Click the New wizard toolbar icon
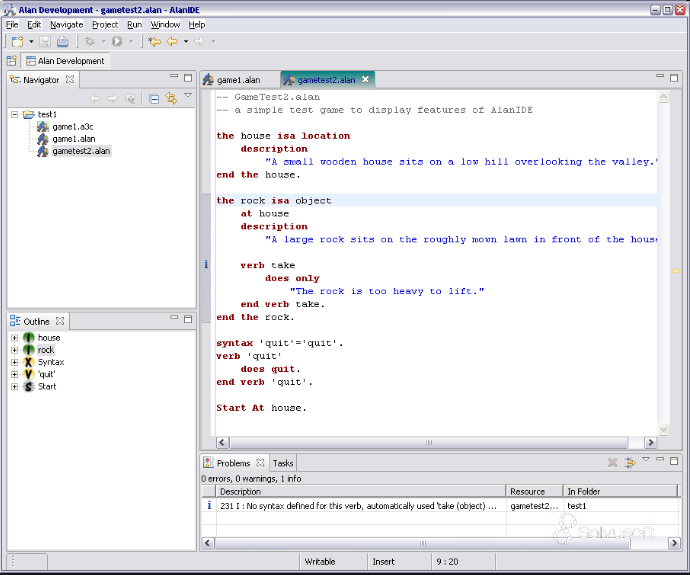The image size is (690, 575). point(17,41)
